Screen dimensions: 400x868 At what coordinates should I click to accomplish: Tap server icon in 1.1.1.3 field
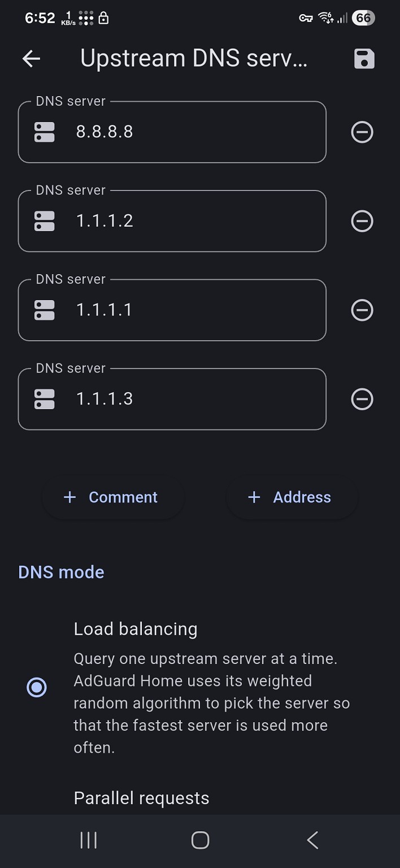tap(45, 399)
